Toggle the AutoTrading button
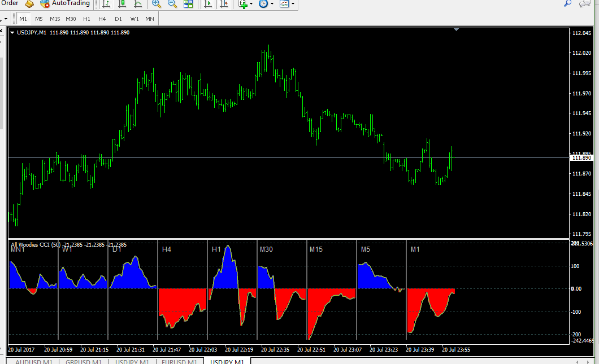 (x=65, y=3)
